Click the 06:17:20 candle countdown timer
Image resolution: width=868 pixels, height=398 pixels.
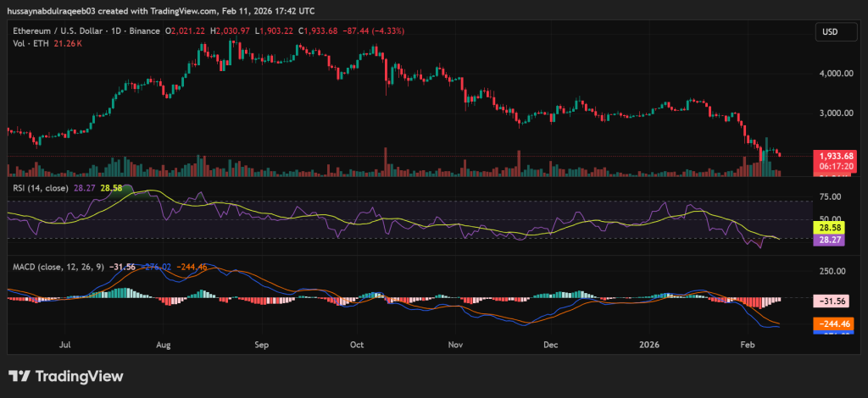[x=836, y=168]
